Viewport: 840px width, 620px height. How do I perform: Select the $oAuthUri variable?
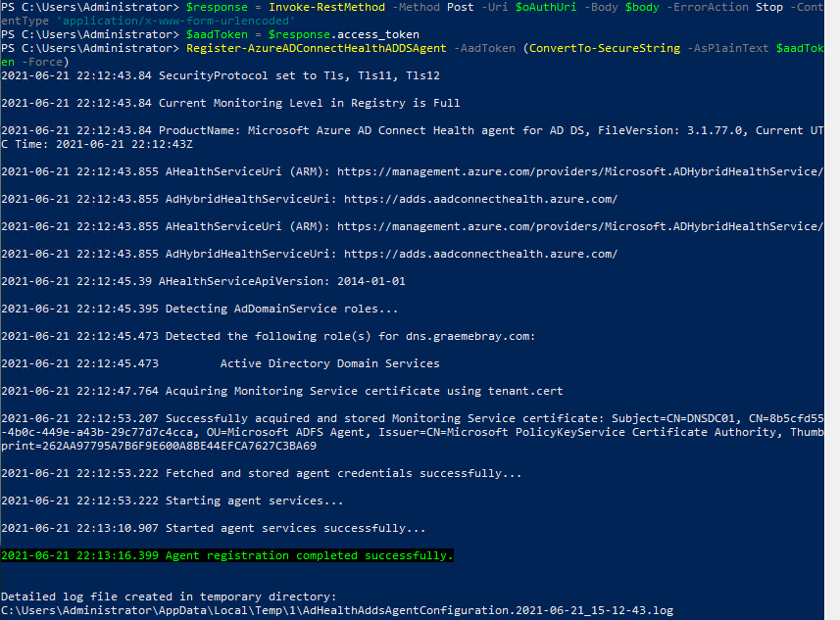click(x=546, y=7)
